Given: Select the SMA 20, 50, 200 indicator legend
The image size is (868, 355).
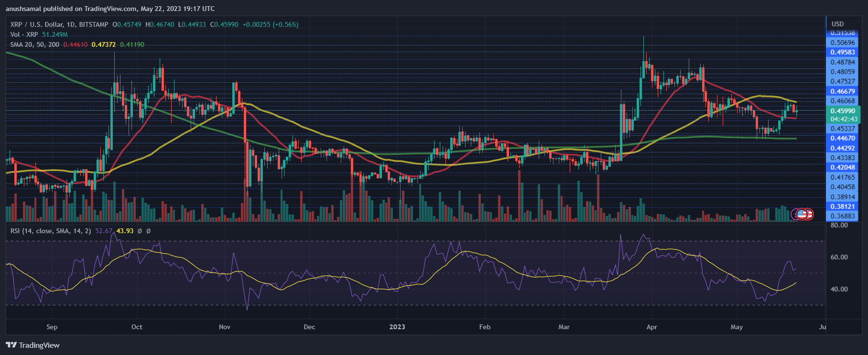Looking at the screenshot, I should (x=35, y=44).
